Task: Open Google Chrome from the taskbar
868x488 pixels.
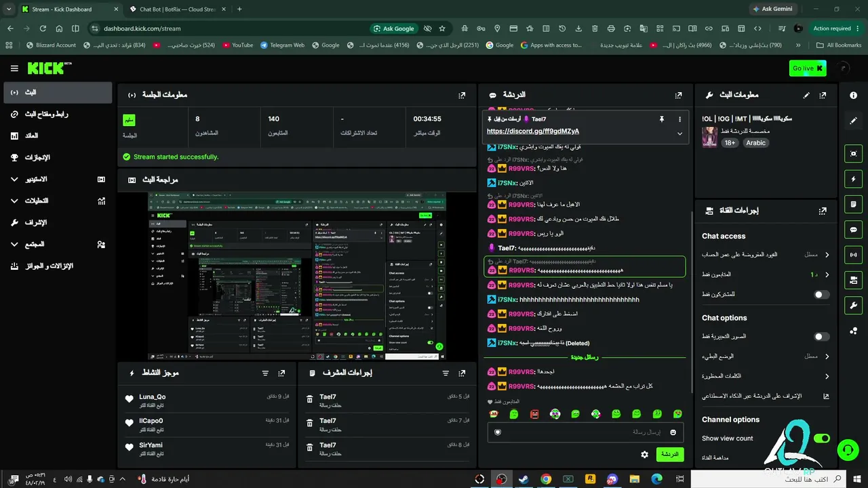Action: (x=546, y=479)
